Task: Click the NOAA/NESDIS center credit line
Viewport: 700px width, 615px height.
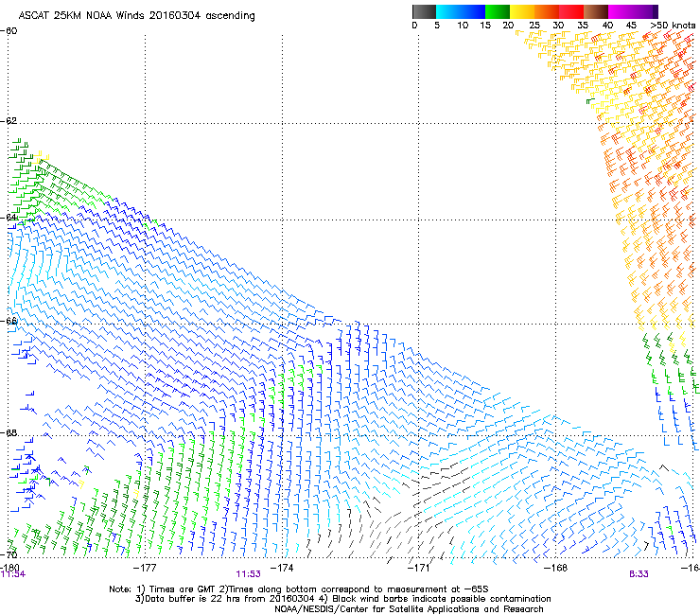Action: (x=409, y=609)
